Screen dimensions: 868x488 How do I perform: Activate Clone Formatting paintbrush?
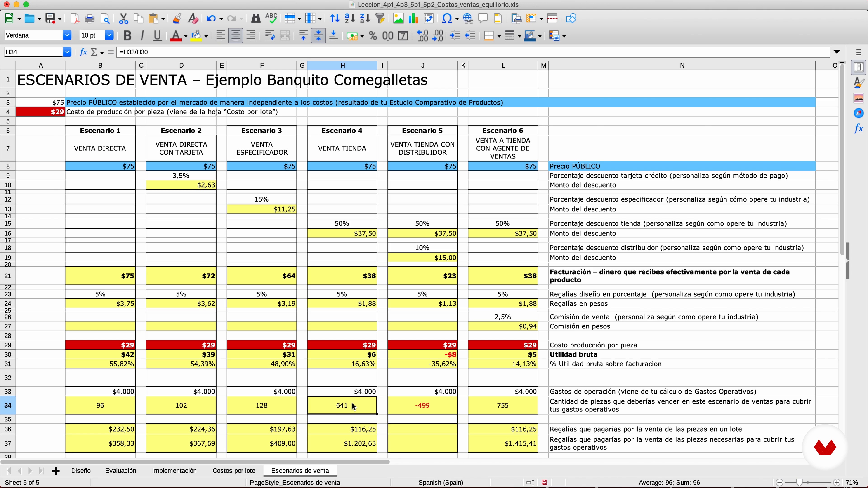click(177, 19)
